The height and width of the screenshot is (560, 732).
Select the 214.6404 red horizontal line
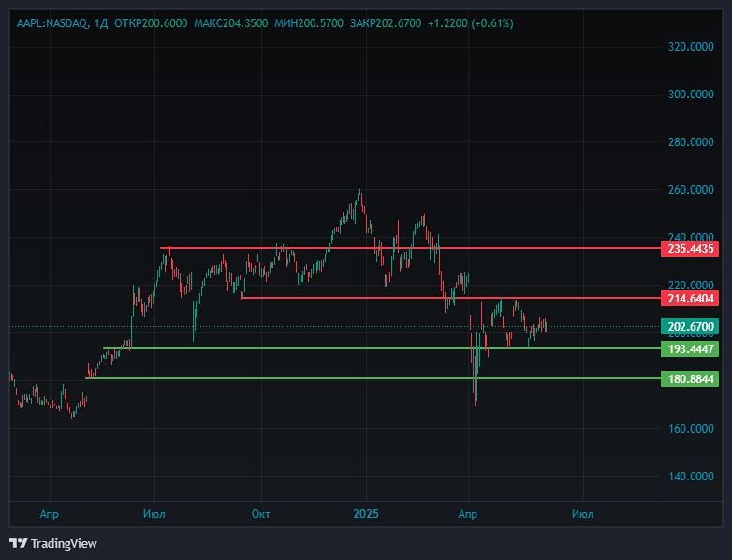point(450,298)
